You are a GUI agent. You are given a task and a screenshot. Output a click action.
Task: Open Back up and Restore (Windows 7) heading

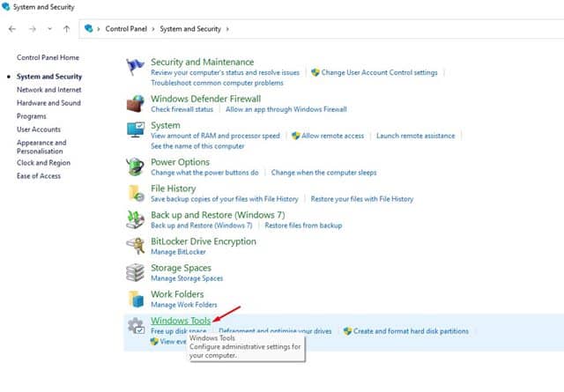click(218, 215)
